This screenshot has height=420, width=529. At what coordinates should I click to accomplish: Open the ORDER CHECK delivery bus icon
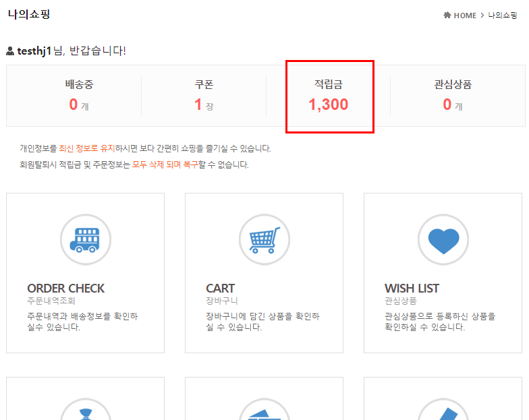(85, 240)
